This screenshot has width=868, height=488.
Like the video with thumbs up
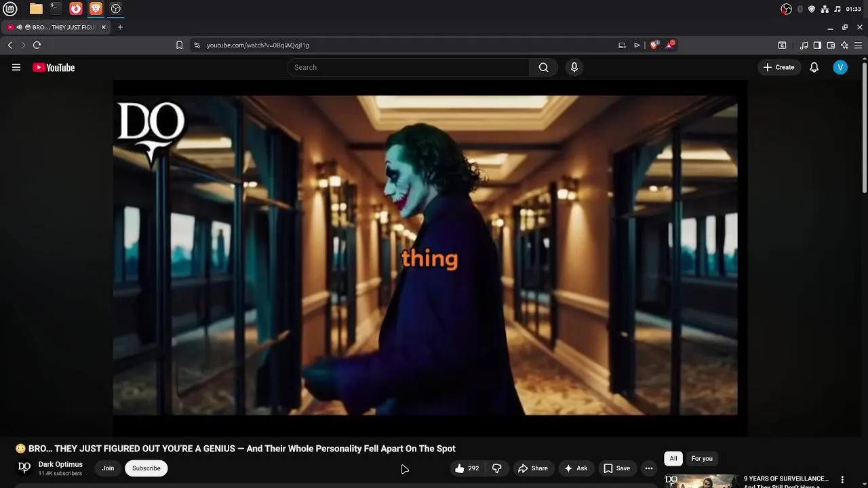(467, 468)
